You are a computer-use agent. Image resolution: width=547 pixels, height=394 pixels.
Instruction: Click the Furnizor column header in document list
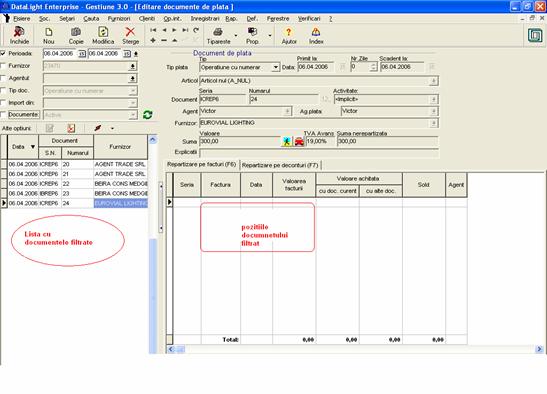click(x=120, y=147)
